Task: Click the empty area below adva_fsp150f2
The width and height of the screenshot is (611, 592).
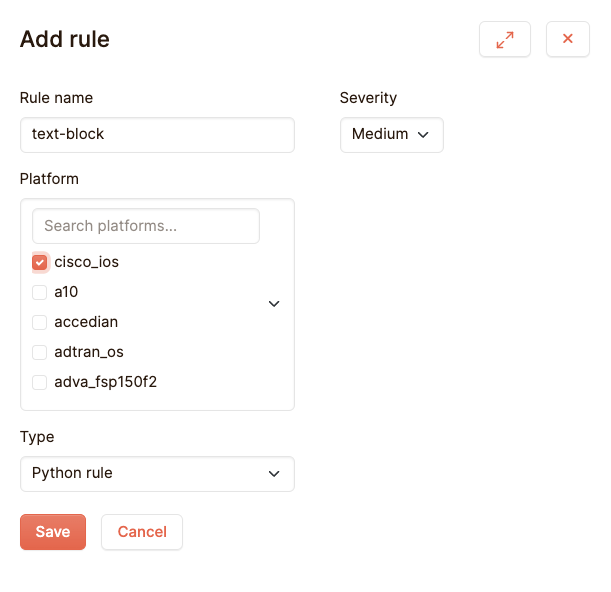Action: click(x=157, y=402)
